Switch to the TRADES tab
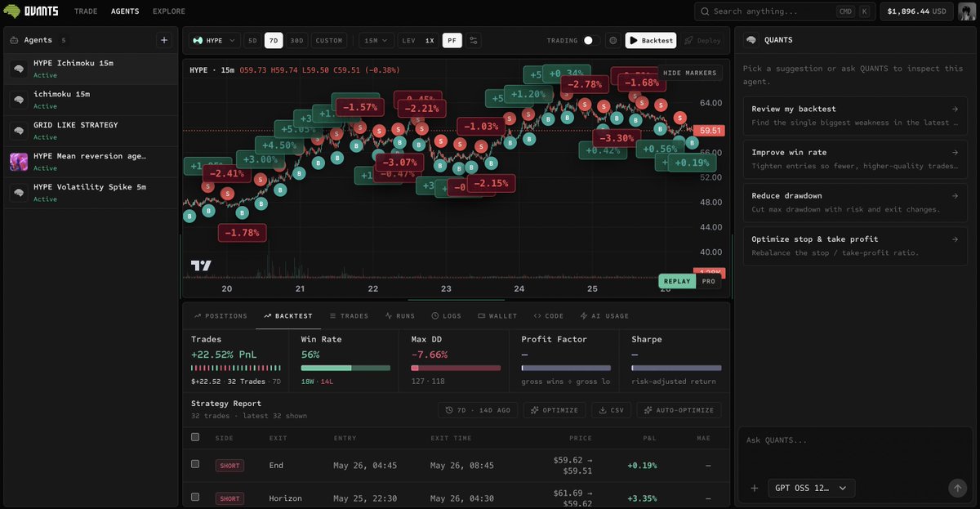980x509 pixels. [x=349, y=315]
